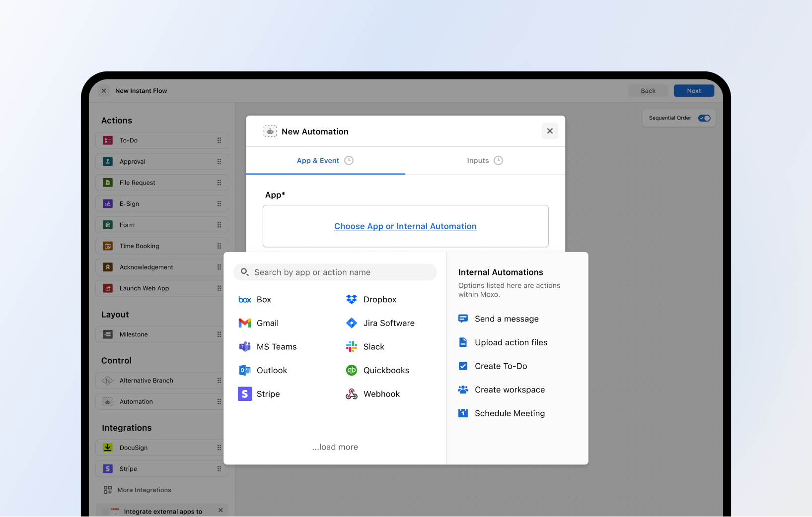Close the New Instant Flow editor
This screenshot has width=812, height=517.
tap(104, 91)
